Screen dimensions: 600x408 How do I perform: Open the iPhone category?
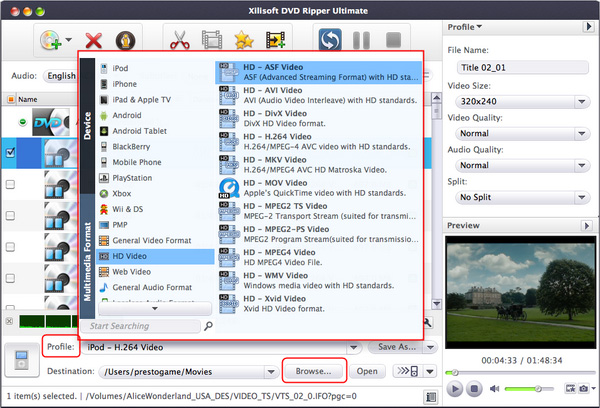tap(155, 84)
